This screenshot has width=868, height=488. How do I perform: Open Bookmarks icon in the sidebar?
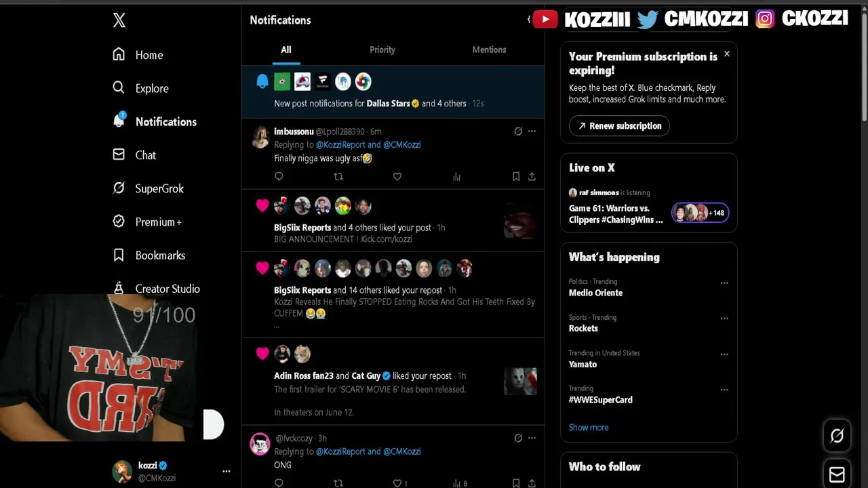tap(119, 255)
